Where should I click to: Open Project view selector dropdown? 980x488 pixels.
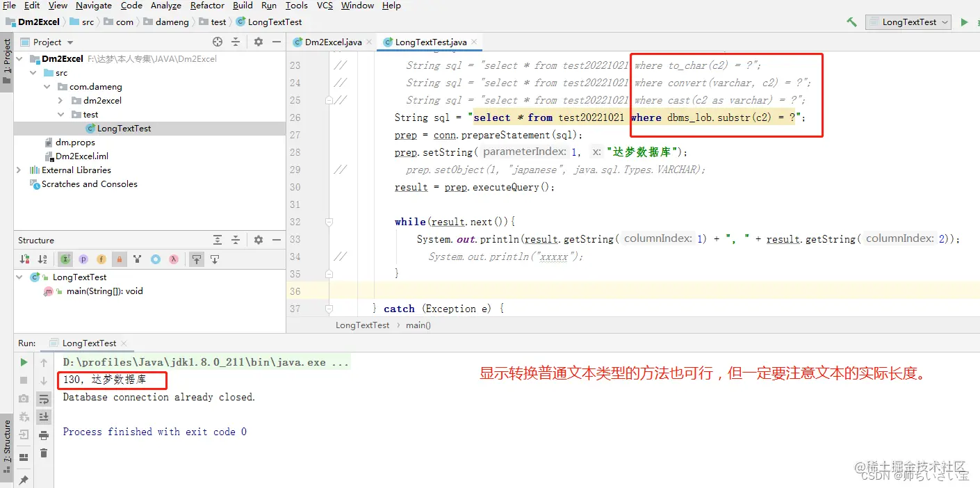point(47,42)
